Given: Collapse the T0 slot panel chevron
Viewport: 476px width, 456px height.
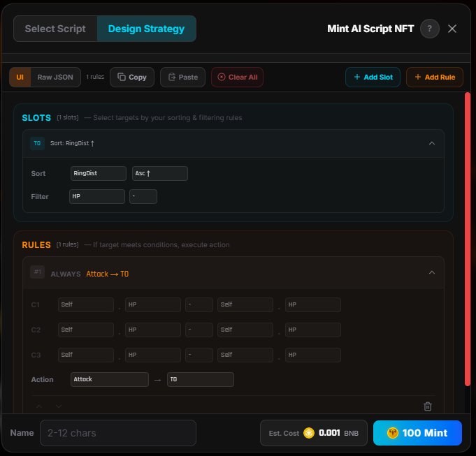Looking at the screenshot, I should (x=432, y=143).
